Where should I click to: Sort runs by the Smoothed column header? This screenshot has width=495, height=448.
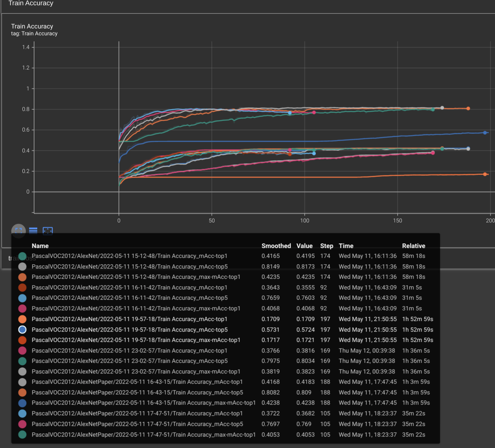[276, 246]
